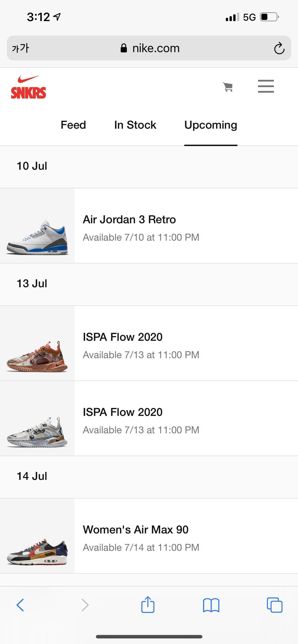The width and height of the screenshot is (298, 644).
Task: Tap the grey ISPA Flow 2020 shoe image
Action: [37, 431]
